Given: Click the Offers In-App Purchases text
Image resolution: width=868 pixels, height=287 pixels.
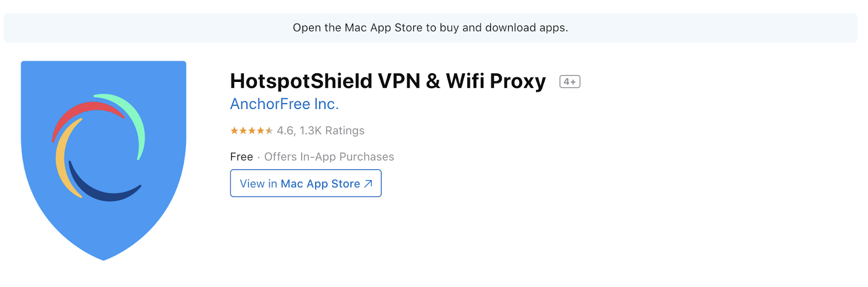Looking at the screenshot, I should 329,157.
